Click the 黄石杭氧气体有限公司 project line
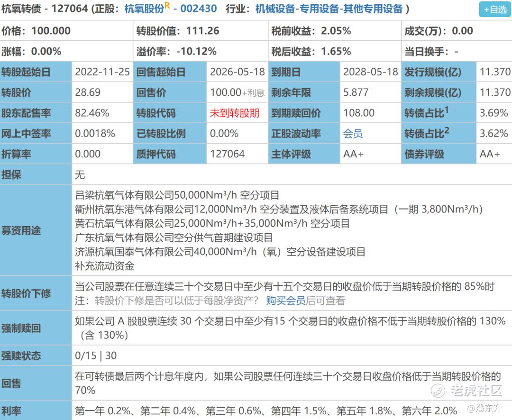 (x=212, y=223)
